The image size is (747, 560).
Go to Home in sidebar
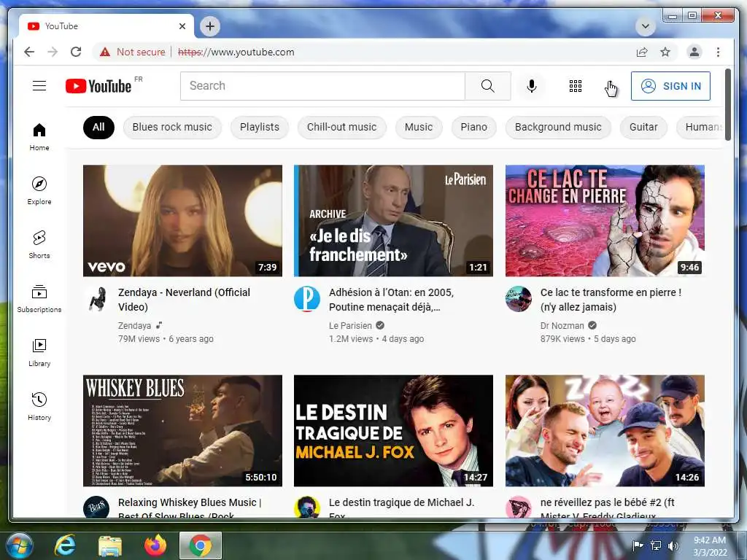[39, 136]
